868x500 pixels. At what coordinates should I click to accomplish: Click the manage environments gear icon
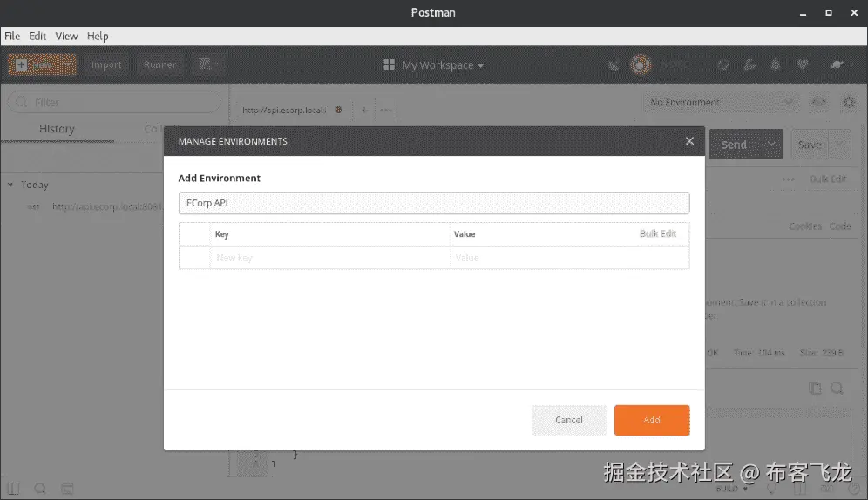849,102
